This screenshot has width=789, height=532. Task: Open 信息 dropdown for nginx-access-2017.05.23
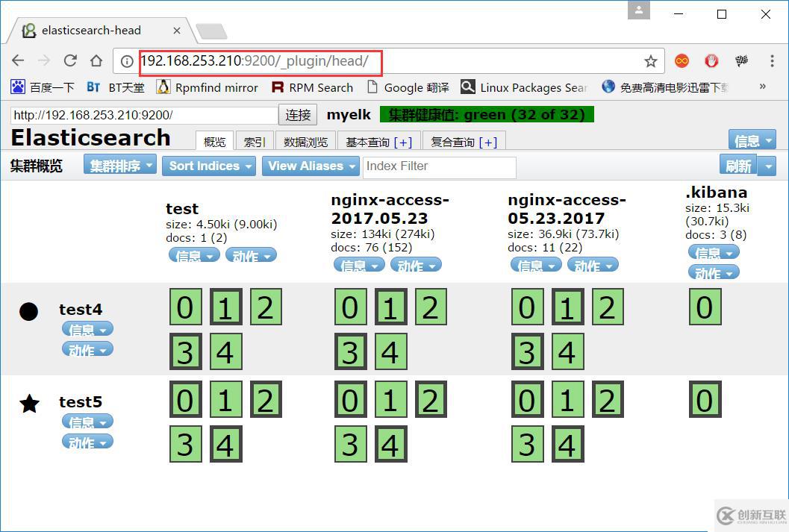pos(359,265)
